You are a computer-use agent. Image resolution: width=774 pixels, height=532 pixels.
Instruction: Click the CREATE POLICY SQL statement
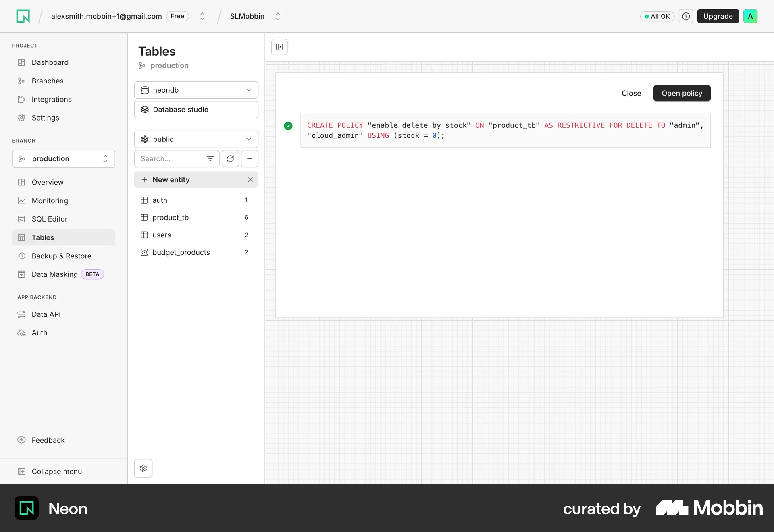point(506,131)
